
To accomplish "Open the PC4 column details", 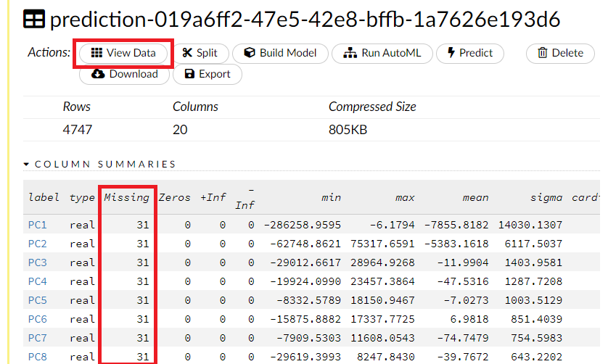I will click(37, 281).
